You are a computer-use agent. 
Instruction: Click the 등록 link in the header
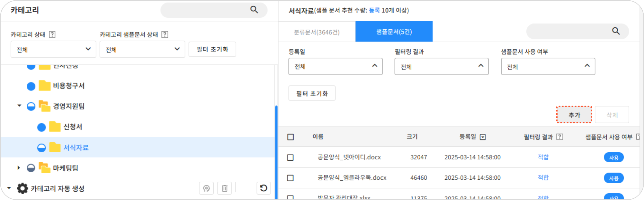tap(374, 10)
